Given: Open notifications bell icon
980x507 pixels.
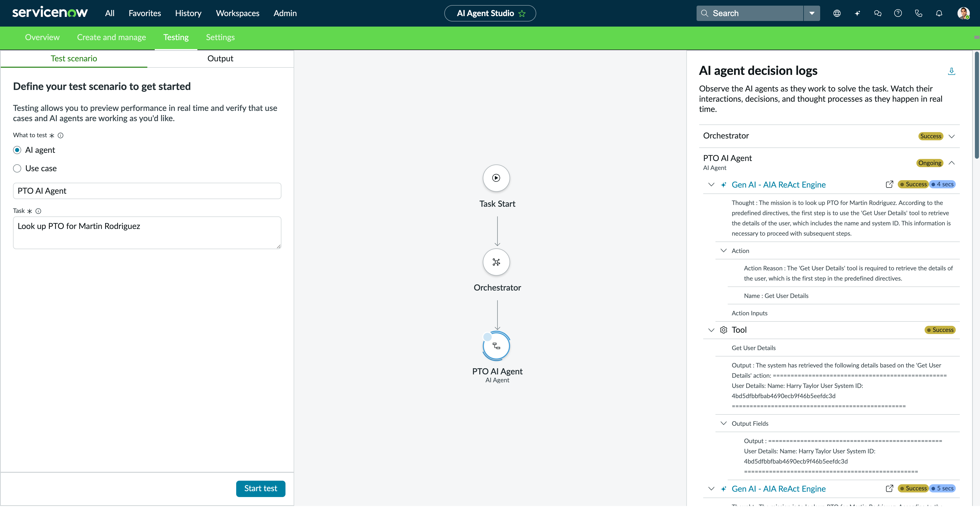Looking at the screenshot, I should (939, 13).
